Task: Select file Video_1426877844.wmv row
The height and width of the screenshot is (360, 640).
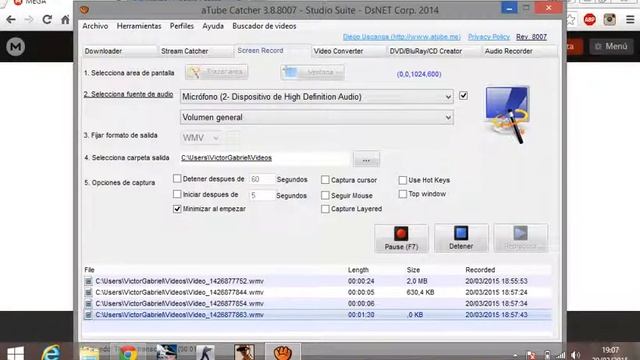Action: (x=317, y=292)
